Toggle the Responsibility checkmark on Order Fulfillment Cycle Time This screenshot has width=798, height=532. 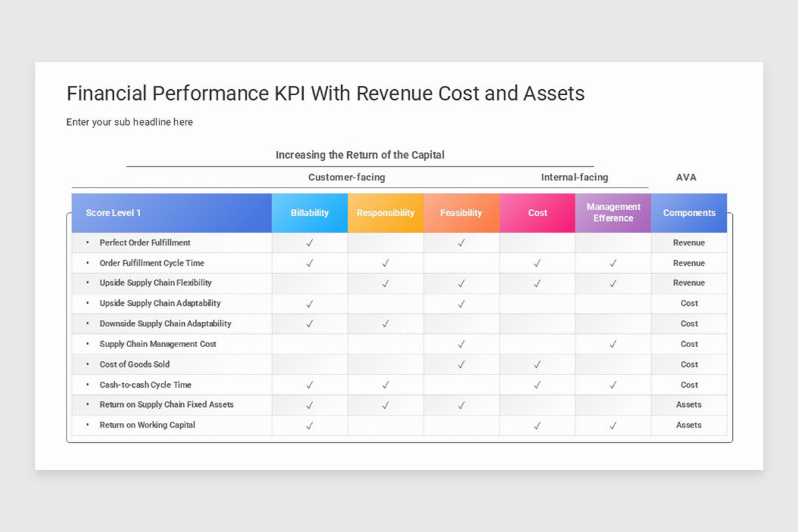pyautogui.click(x=386, y=263)
